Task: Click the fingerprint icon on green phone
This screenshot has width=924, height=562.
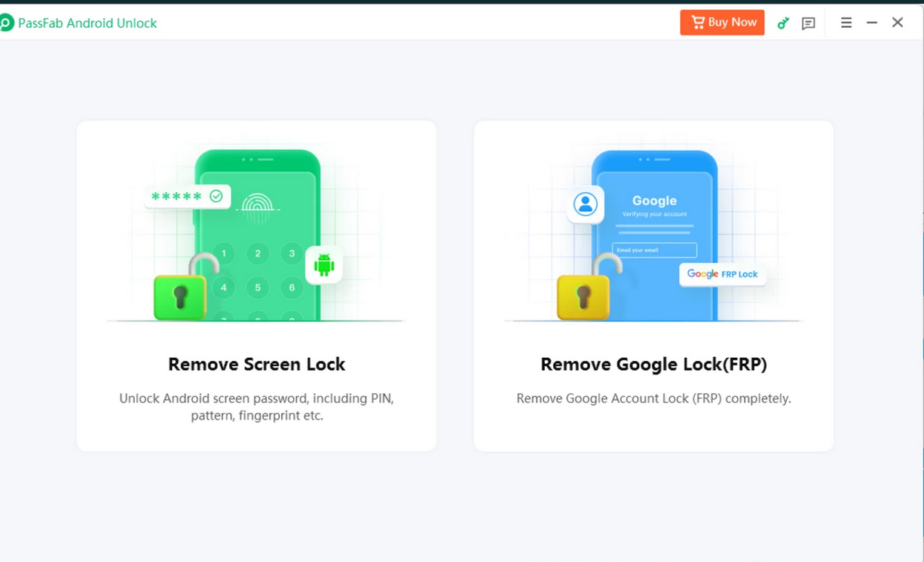Action: (x=258, y=207)
